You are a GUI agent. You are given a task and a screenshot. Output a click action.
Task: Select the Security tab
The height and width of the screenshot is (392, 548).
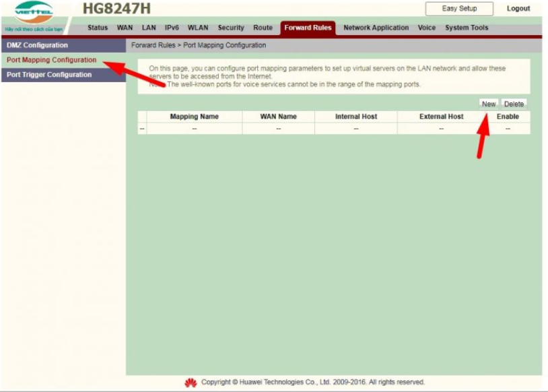pos(231,28)
